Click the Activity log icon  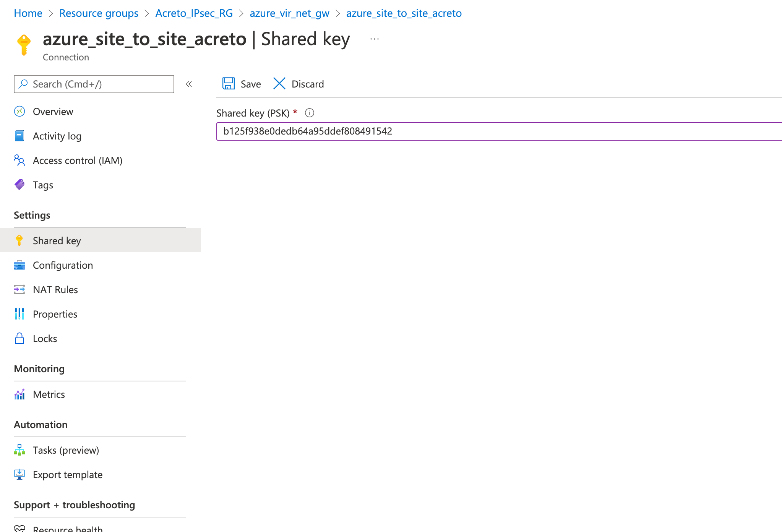point(19,136)
